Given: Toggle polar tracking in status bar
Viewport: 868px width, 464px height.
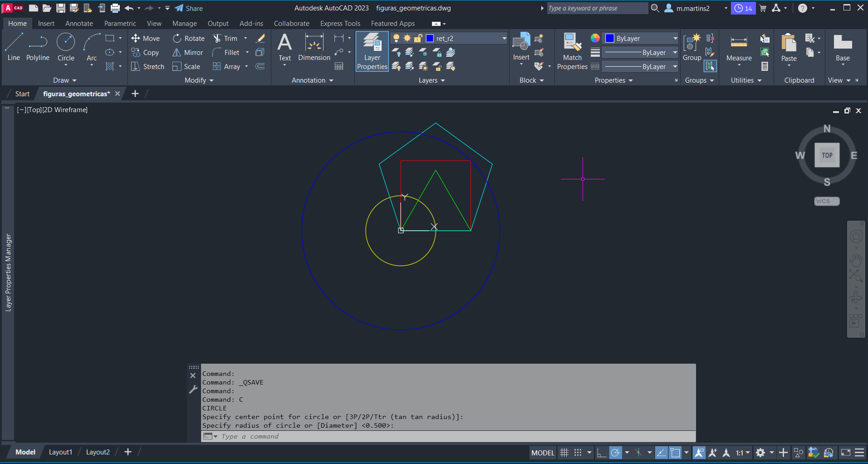Looking at the screenshot, I should [x=615, y=453].
